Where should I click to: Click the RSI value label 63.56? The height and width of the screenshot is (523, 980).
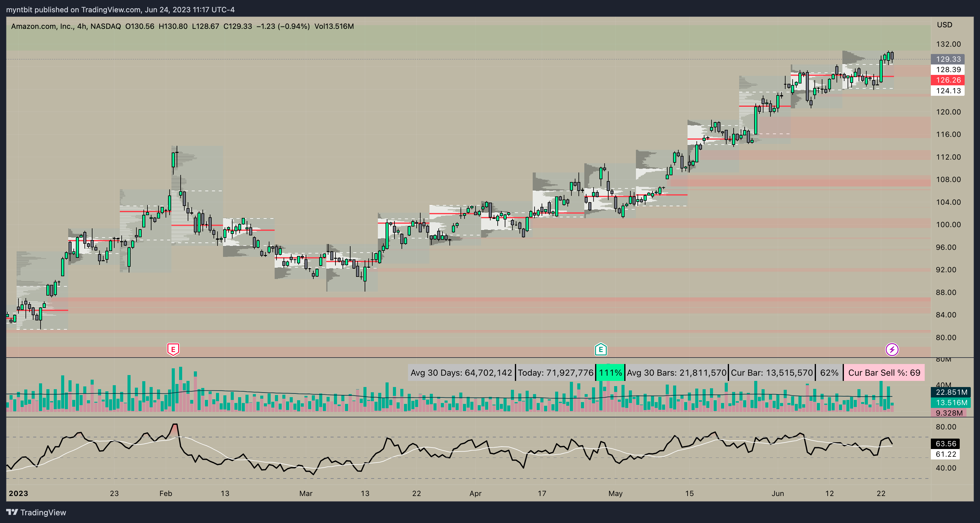point(945,444)
